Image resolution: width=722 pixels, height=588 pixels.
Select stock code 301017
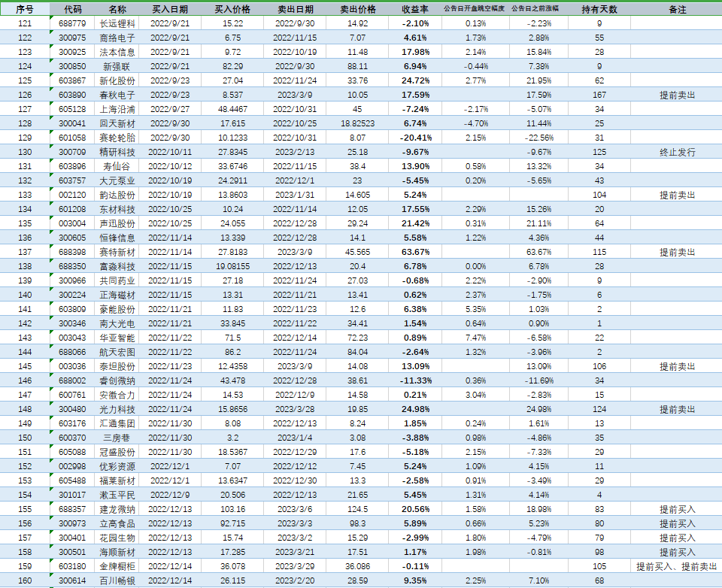click(72, 495)
